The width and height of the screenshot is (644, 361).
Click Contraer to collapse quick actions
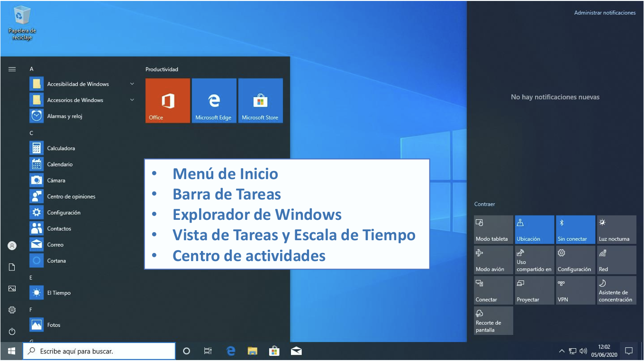coord(484,204)
